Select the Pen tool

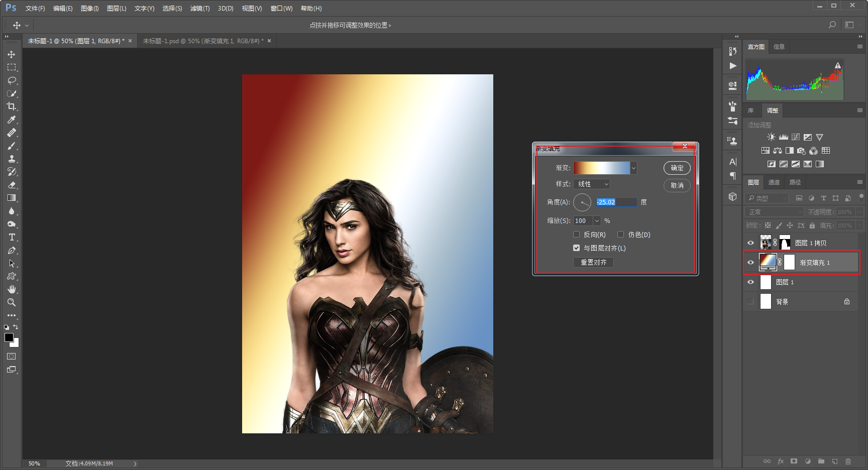point(12,250)
